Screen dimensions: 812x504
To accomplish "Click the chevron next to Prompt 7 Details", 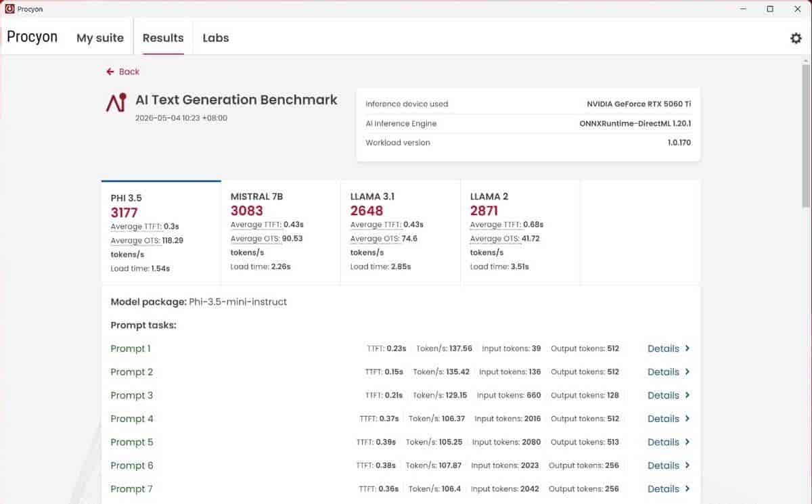I will click(687, 488).
